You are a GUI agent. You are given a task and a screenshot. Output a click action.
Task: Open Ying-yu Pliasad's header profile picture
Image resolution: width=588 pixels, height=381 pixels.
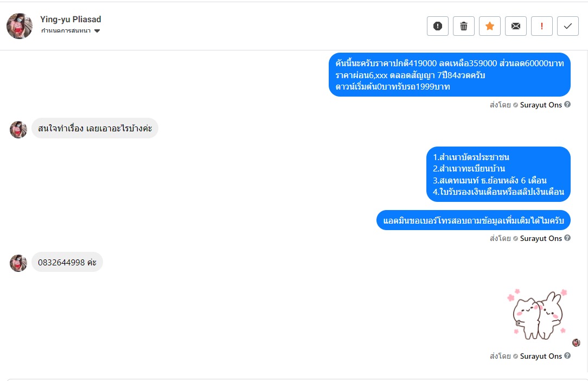pyautogui.click(x=20, y=26)
